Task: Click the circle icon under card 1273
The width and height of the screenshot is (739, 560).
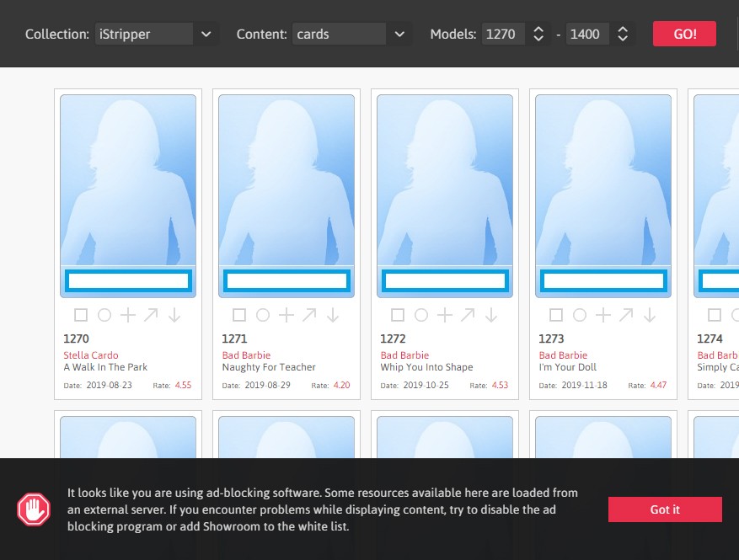Action: click(x=579, y=315)
